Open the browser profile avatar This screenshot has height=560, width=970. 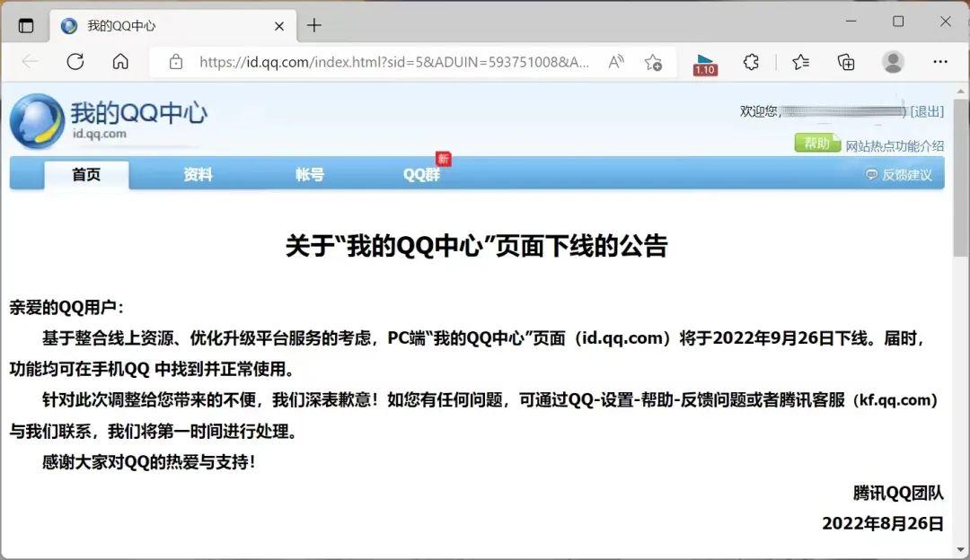coord(893,62)
